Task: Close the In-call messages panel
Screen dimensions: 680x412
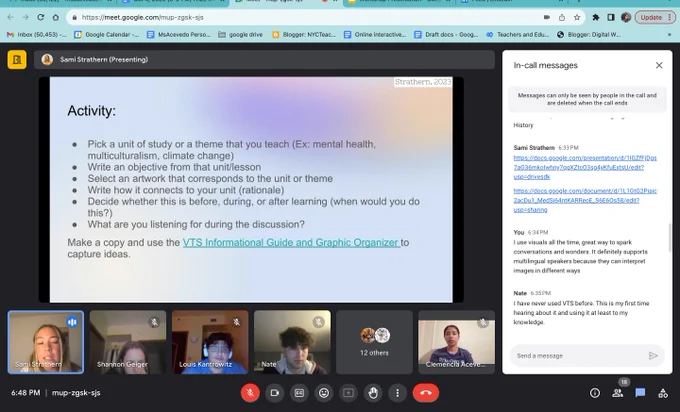Action: pos(659,65)
